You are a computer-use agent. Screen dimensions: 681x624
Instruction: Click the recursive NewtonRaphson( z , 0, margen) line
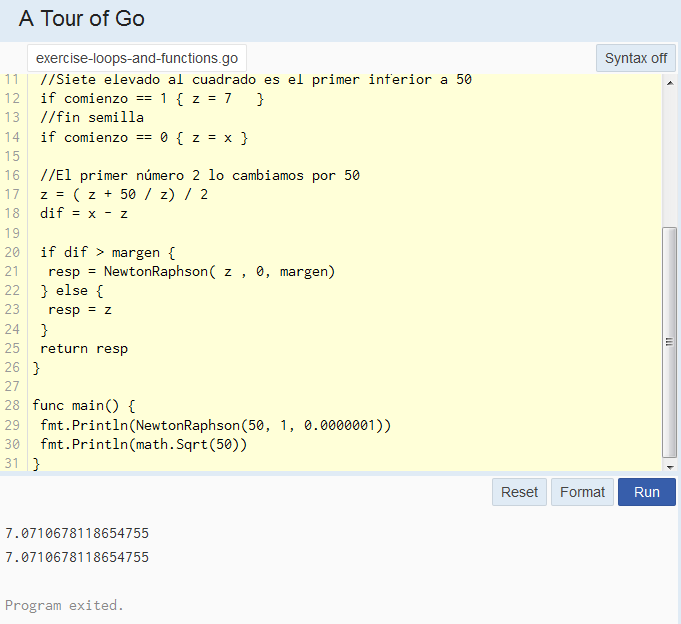click(191, 272)
